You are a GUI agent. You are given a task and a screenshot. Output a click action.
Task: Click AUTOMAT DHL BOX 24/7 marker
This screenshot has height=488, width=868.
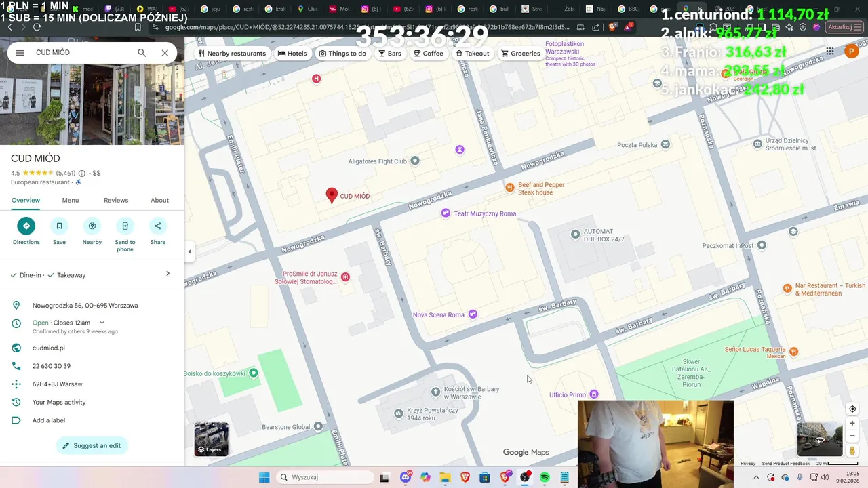point(575,235)
